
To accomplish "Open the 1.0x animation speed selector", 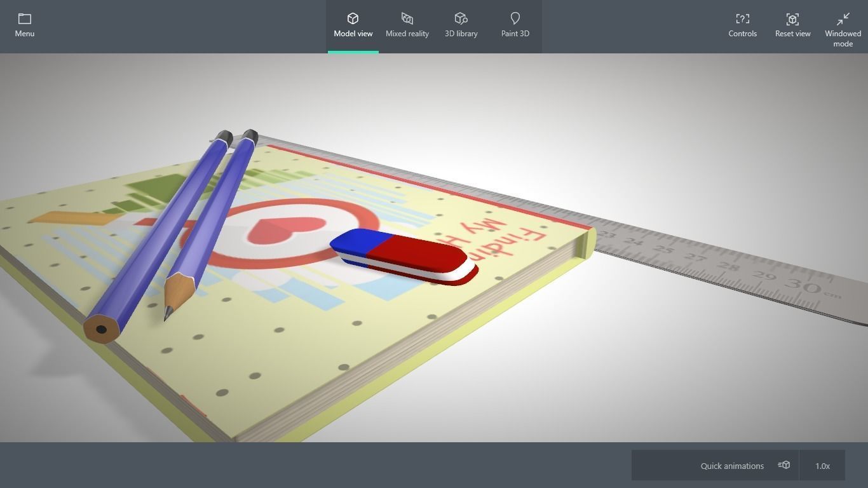I will (x=822, y=465).
